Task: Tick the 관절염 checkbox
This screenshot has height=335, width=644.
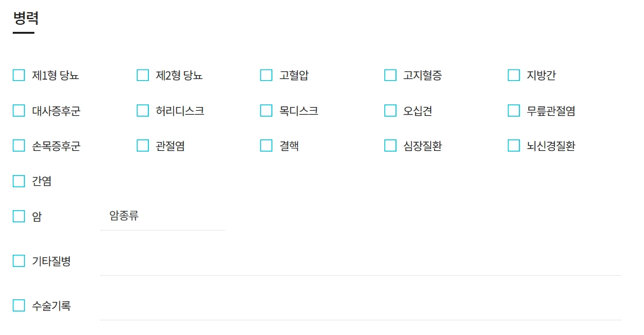Action: pos(143,146)
